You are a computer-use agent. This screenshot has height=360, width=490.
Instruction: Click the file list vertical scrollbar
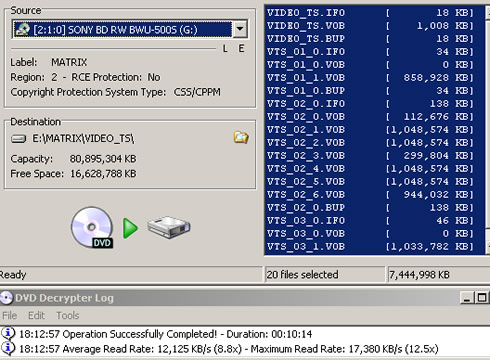point(487,130)
